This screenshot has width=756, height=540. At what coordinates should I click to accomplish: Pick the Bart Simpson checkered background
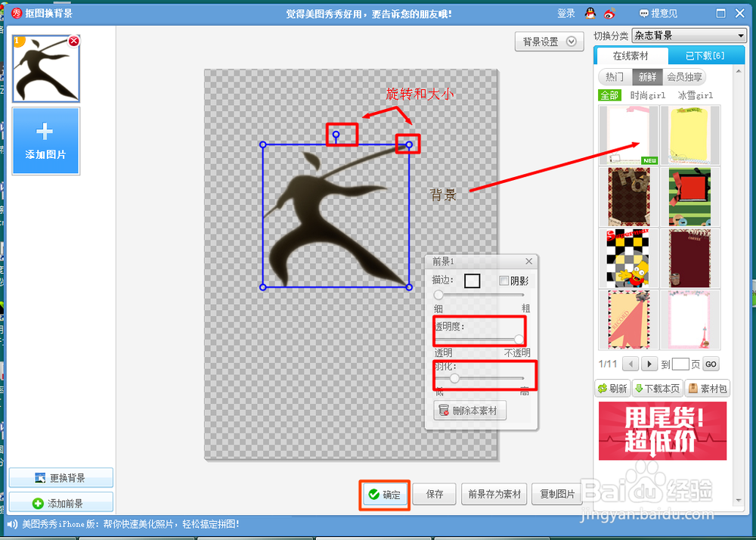coord(628,258)
